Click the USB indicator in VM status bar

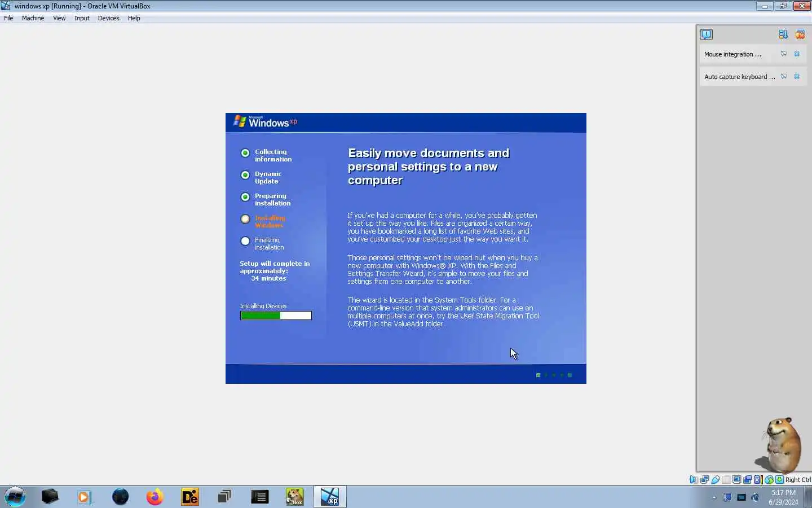coord(716,480)
